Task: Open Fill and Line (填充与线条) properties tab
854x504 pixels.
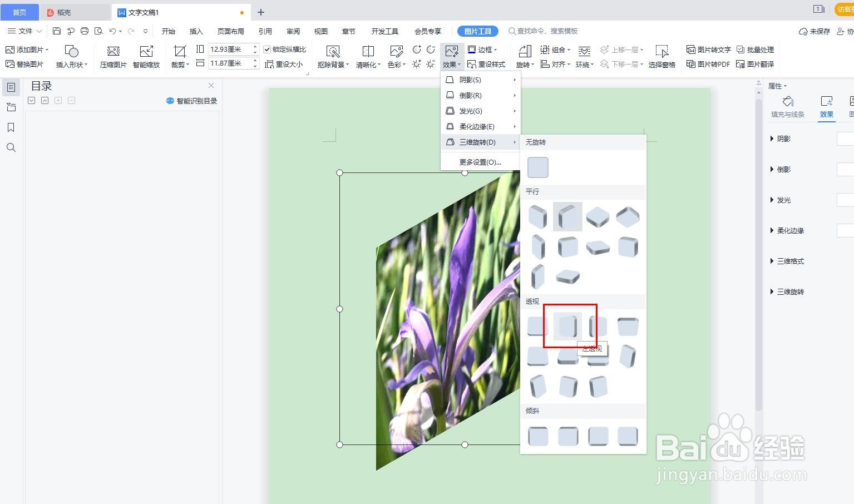Action: click(788, 107)
